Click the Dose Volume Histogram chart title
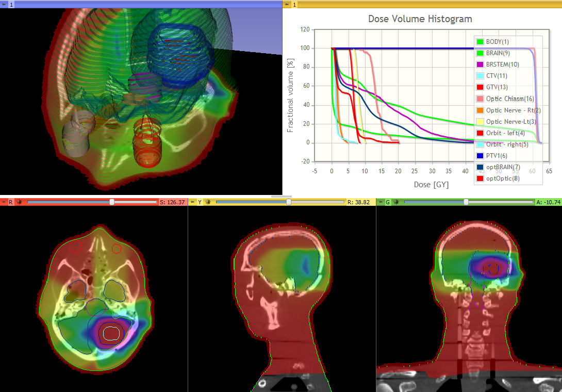 point(420,19)
